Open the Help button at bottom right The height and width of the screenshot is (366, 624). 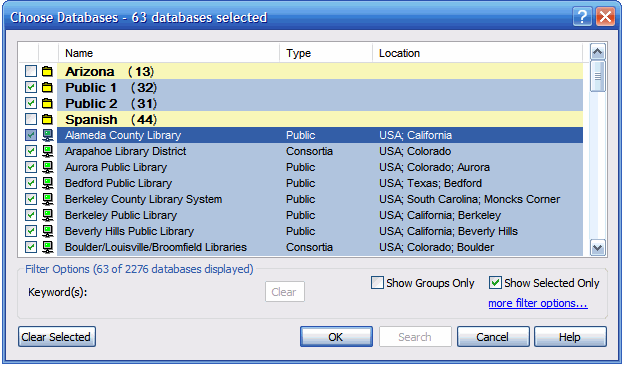[x=570, y=337]
